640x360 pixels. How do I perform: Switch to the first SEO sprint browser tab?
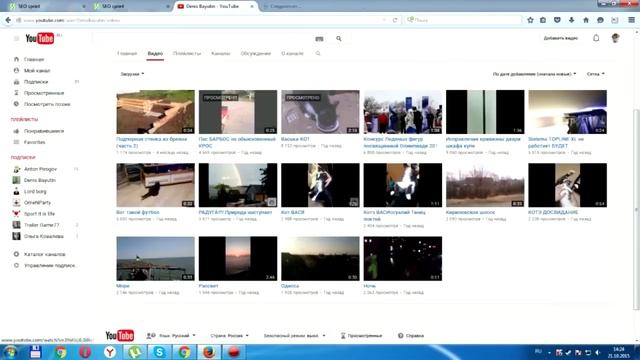click(x=47, y=6)
